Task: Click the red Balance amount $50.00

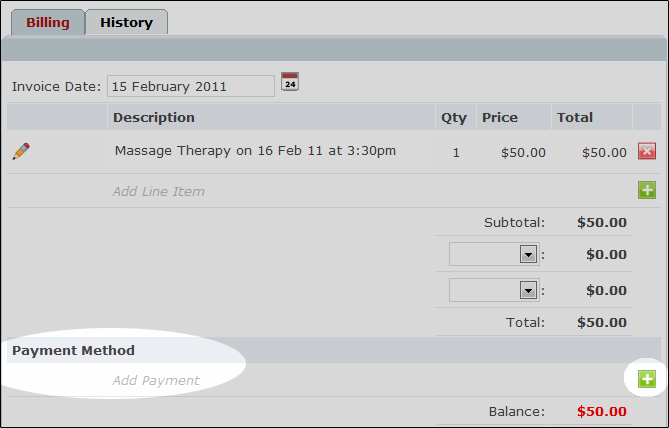Action: coord(602,411)
